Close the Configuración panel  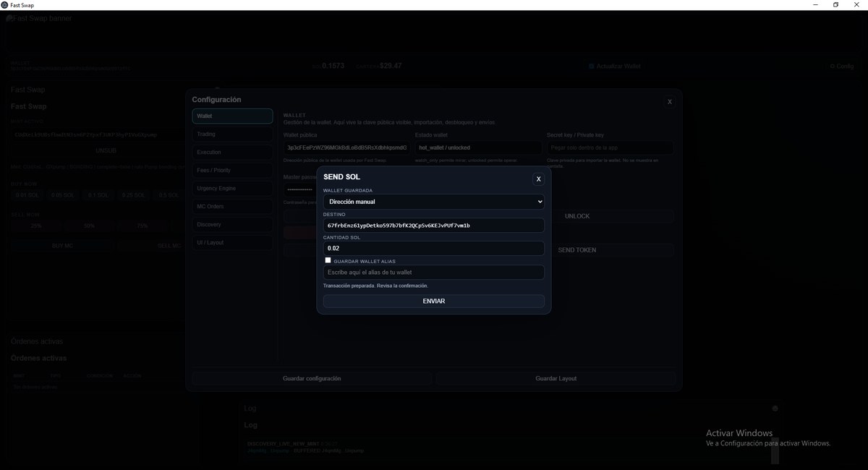tap(669, 102)
